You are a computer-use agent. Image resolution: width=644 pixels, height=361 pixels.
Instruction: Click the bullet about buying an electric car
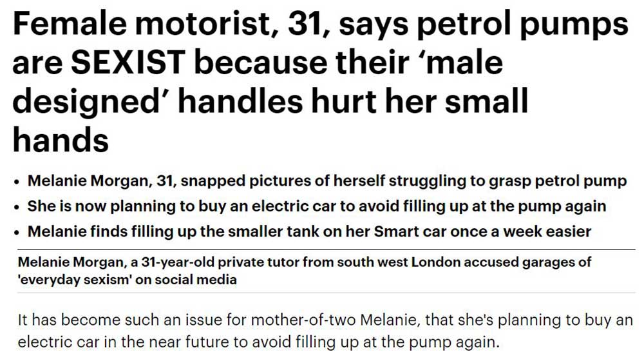click(317, 206)
